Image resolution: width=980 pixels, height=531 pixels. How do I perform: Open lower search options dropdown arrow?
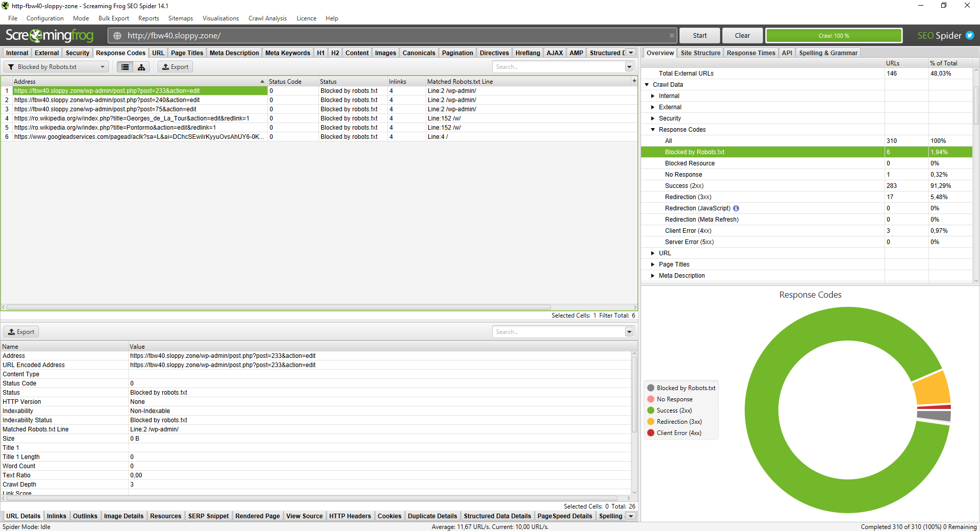tap(629, 332)
